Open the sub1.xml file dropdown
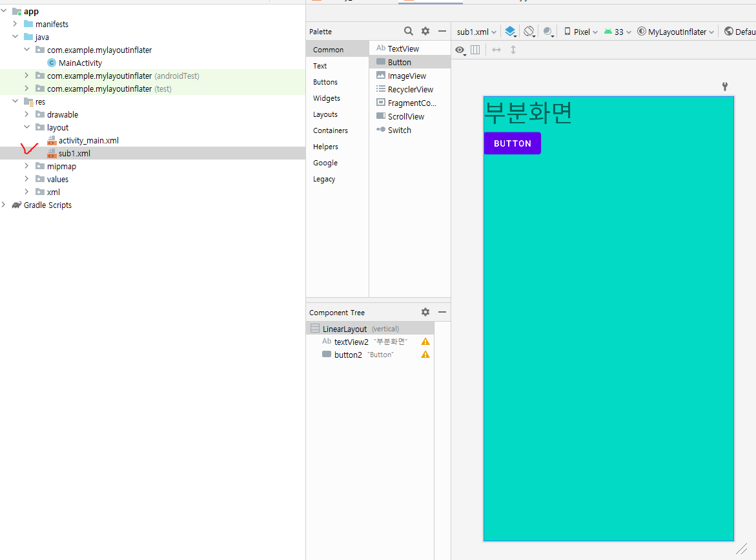Viewport: 756px width, 560px height. [476, 32]
